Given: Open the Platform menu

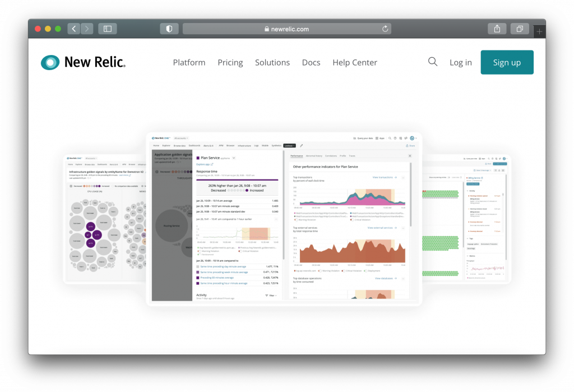Looking at the screenshot, I should (189, 63).
